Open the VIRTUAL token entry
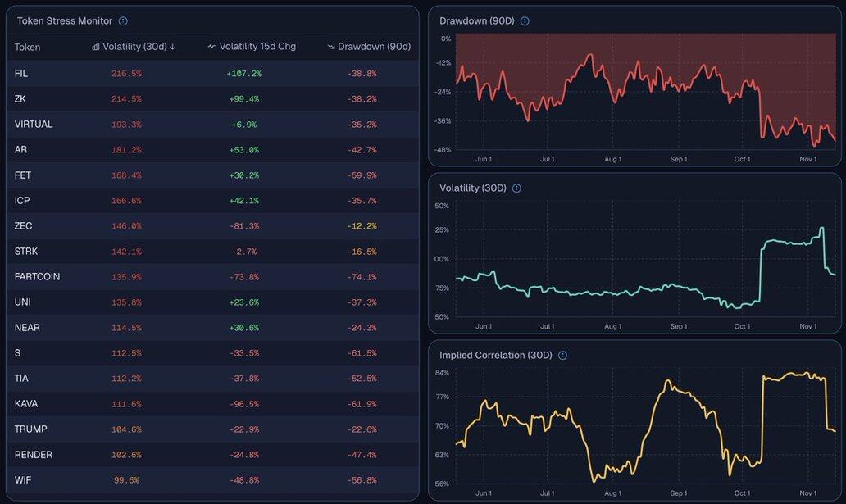Viewport: 846px width, 504px height. tap(34, 125)
